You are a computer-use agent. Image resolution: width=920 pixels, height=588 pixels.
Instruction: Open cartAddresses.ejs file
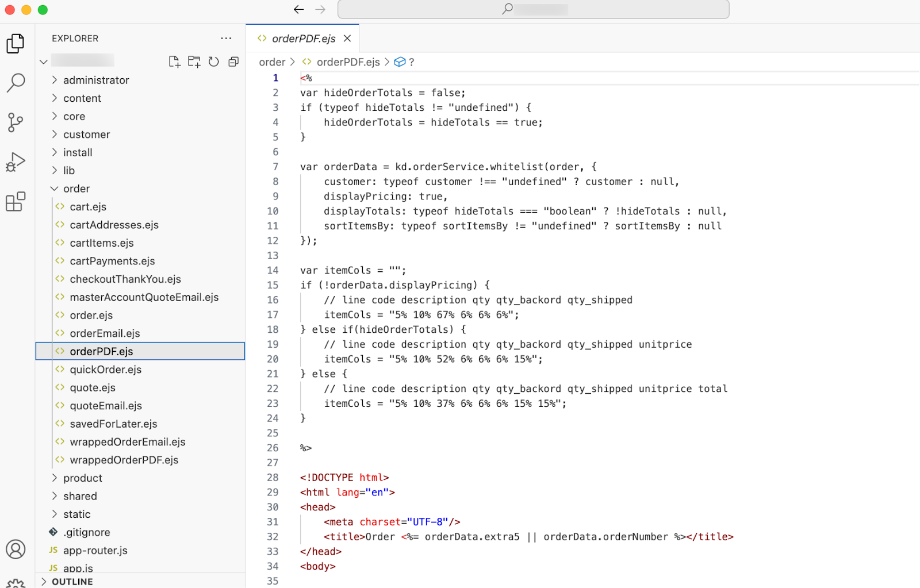click(x=140, y=225)
